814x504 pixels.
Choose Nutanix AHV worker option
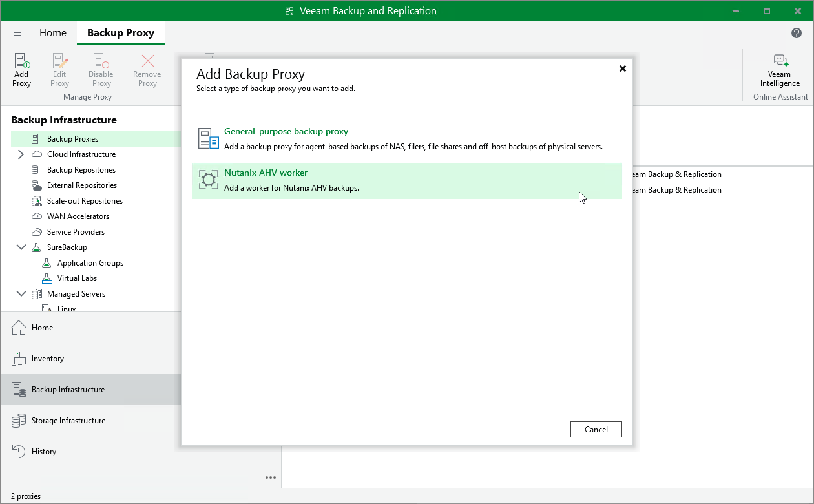pos(407,180)
